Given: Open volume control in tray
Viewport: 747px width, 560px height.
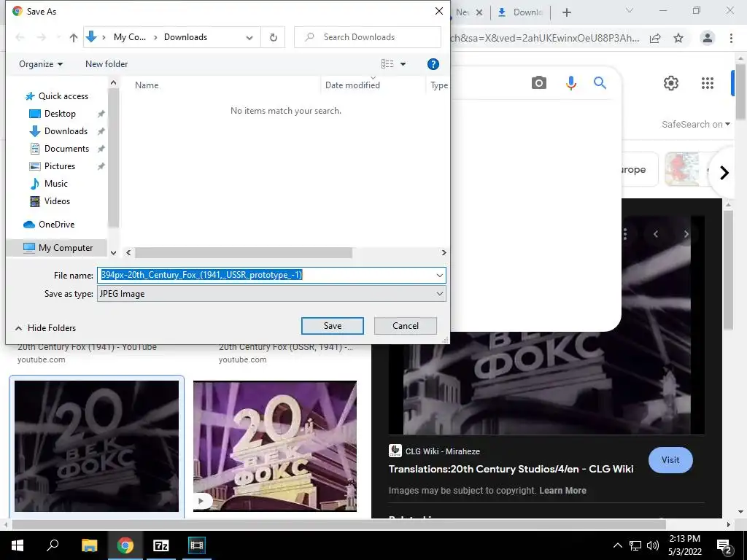Looking at the screenshot, I should click(653, 545).
